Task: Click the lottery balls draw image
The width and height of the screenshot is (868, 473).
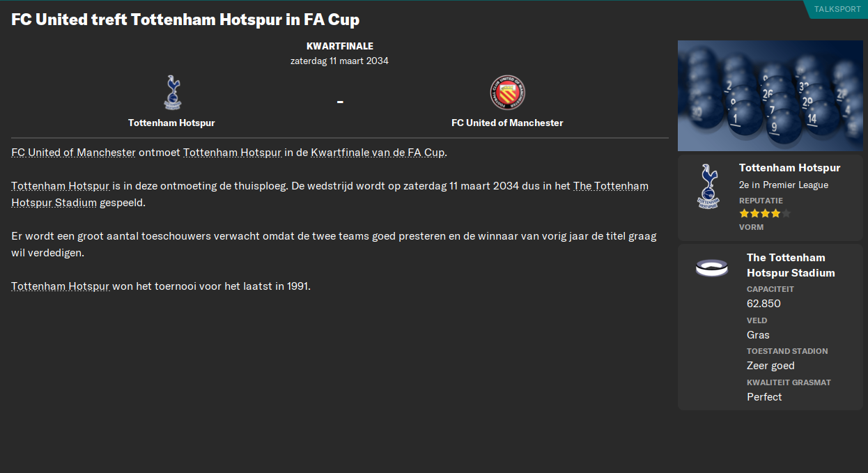Action: click(x=770, y=95)
